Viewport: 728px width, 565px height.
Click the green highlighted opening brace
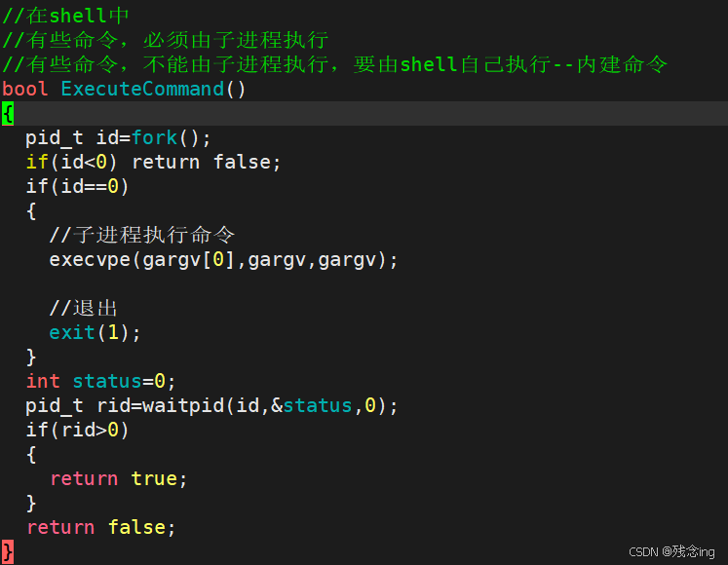tap(8, 113)
